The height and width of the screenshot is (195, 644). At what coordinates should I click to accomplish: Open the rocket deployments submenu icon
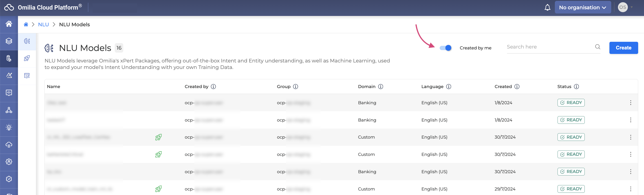tap(27, 58)
